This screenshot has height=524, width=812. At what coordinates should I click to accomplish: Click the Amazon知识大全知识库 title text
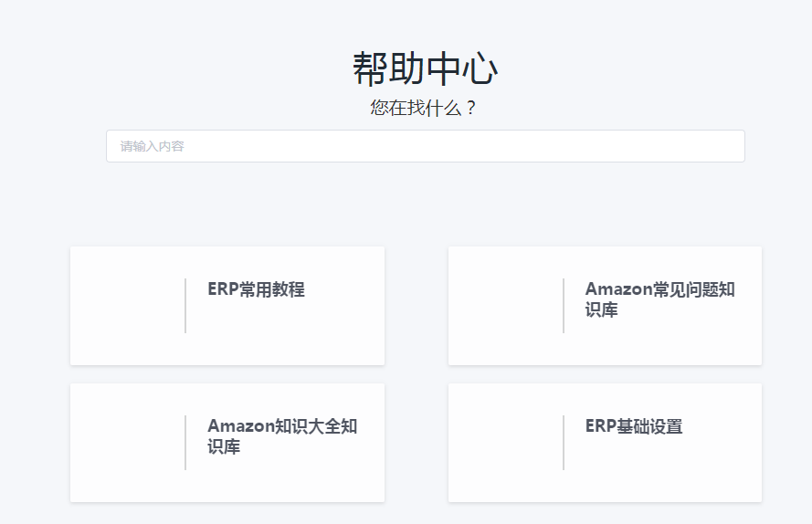[282, 436]
